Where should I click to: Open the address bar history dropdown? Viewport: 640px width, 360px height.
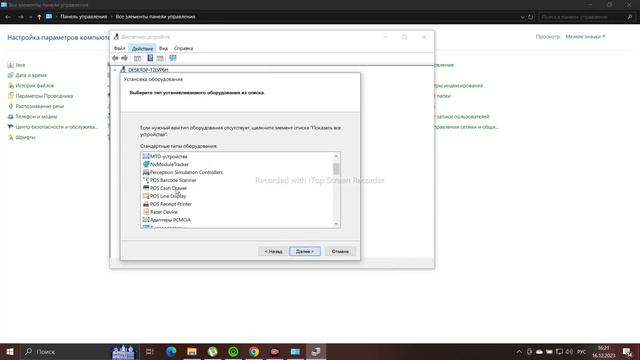(x=522, y=17)
